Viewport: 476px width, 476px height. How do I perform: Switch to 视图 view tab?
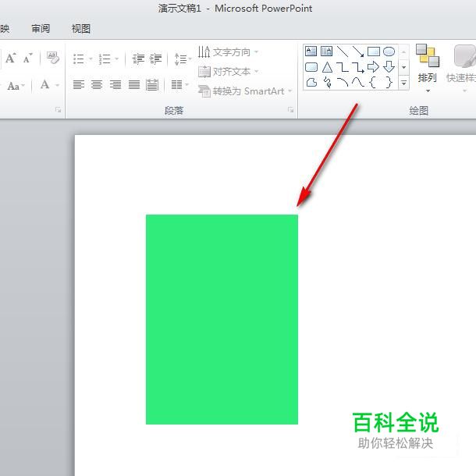80,29
